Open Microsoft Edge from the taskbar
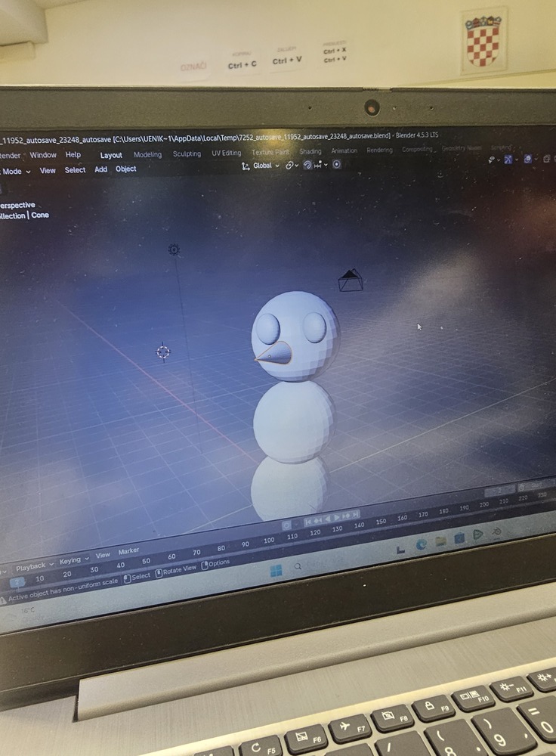 coord(421,544)
